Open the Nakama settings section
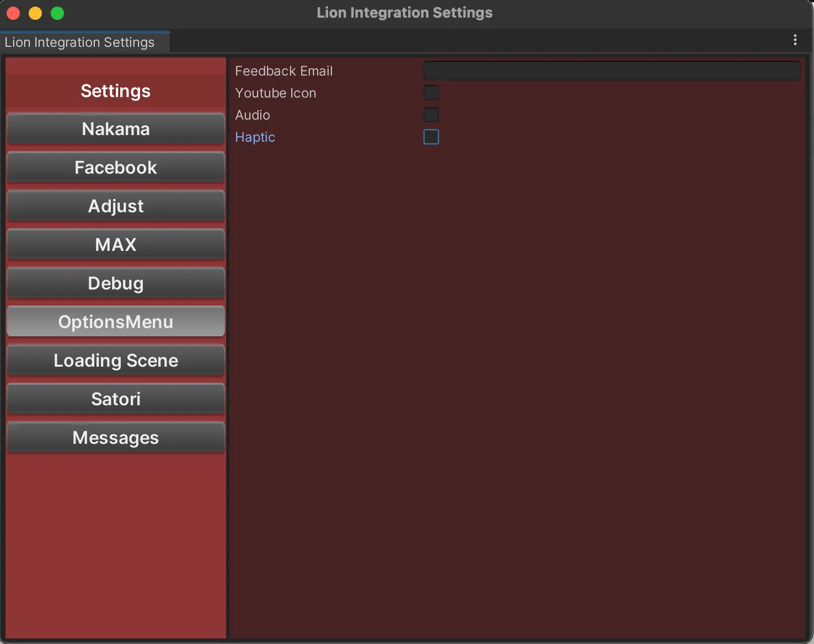 [x=116, y=129]
